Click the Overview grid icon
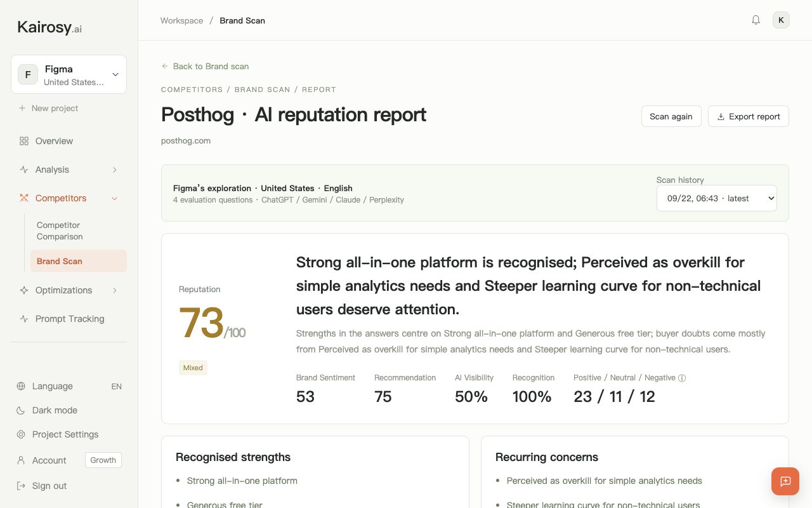812x508 pixels. click(24, 141)
